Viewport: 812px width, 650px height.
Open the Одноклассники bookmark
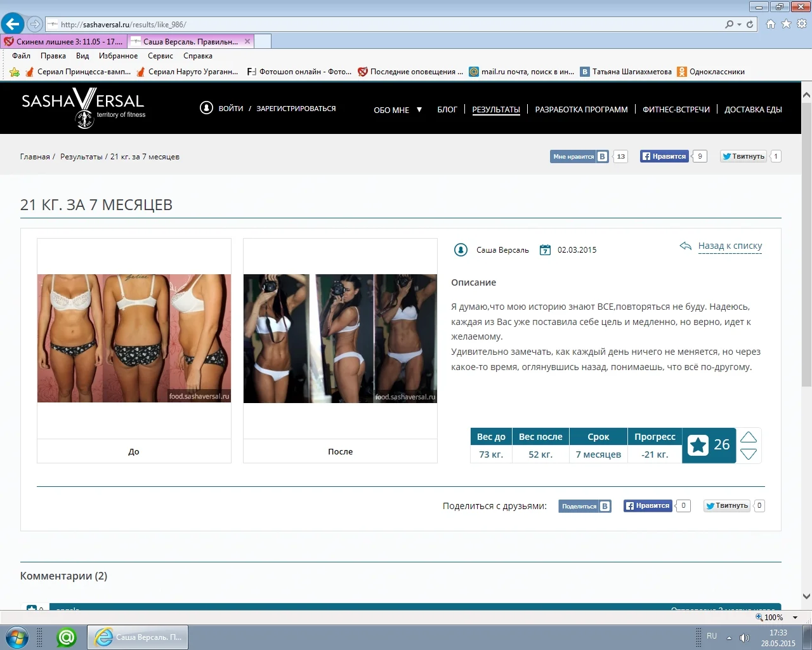coord(711,72)
